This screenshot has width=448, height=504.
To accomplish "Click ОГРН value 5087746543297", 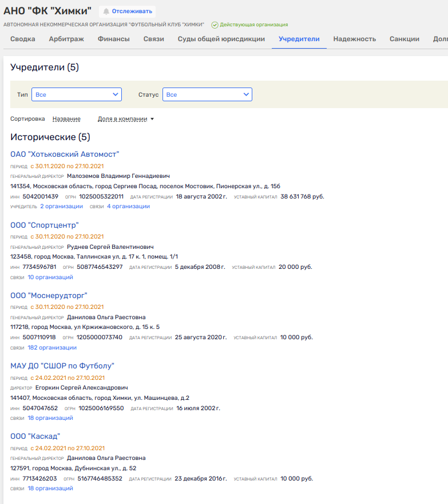I will coord(100,267).
